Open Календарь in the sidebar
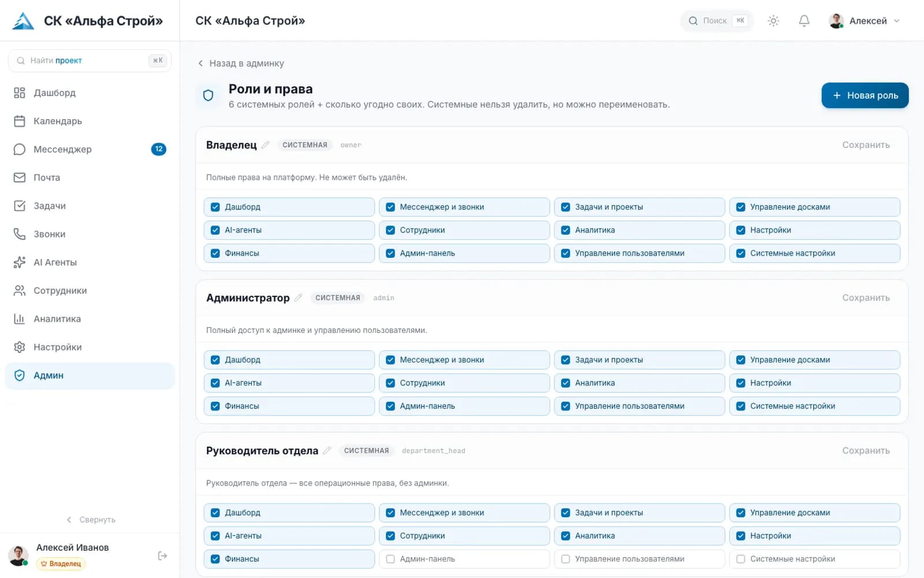Image resolution: width=924 pixels, height=578 pixels. [x=90, y=121]
